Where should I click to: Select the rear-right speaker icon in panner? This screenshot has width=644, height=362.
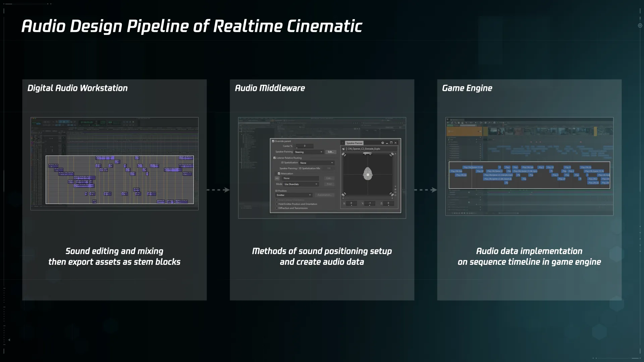[x=392, y=194]
